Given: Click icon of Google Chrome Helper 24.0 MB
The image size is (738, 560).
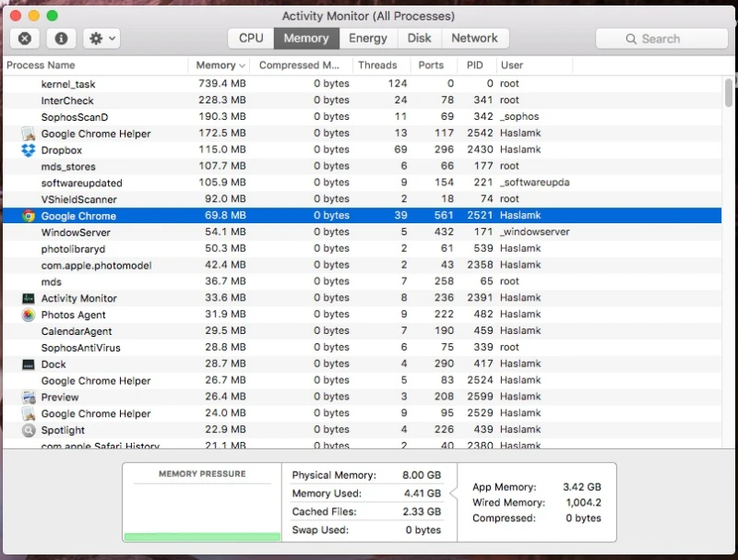Looking at the screenshot, I should coord(29,413).
